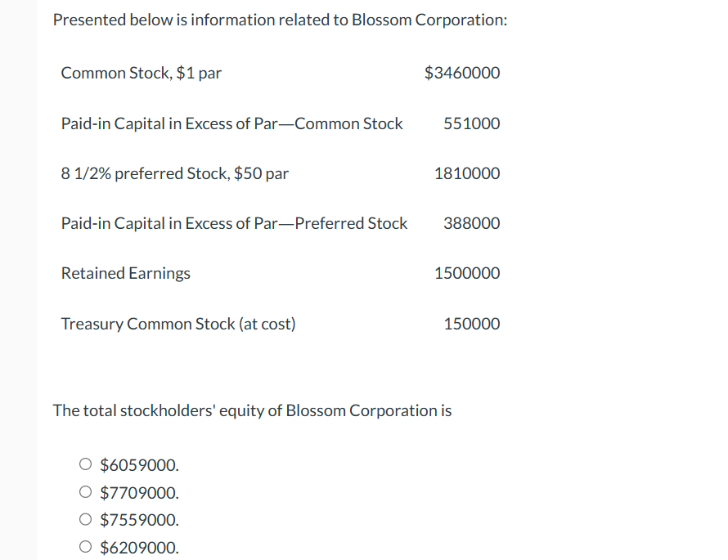
Task: Click the $3460000 amount value
Action: pyautogui.click(x=463, y=73)
